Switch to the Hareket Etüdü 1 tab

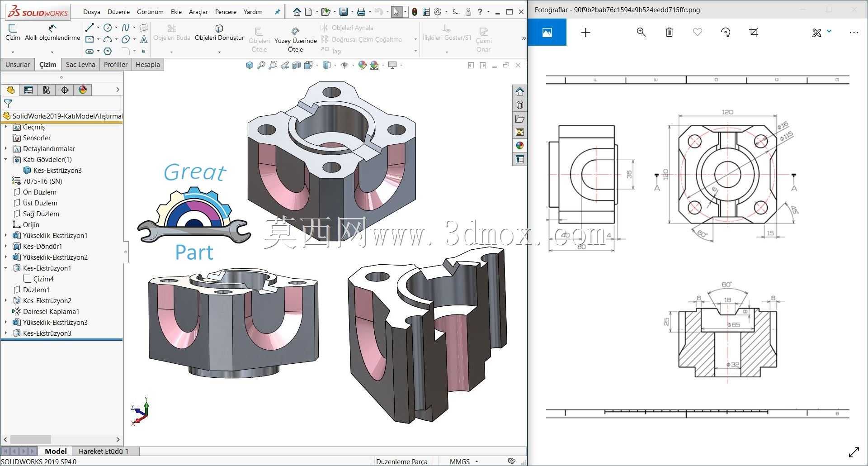104,451
